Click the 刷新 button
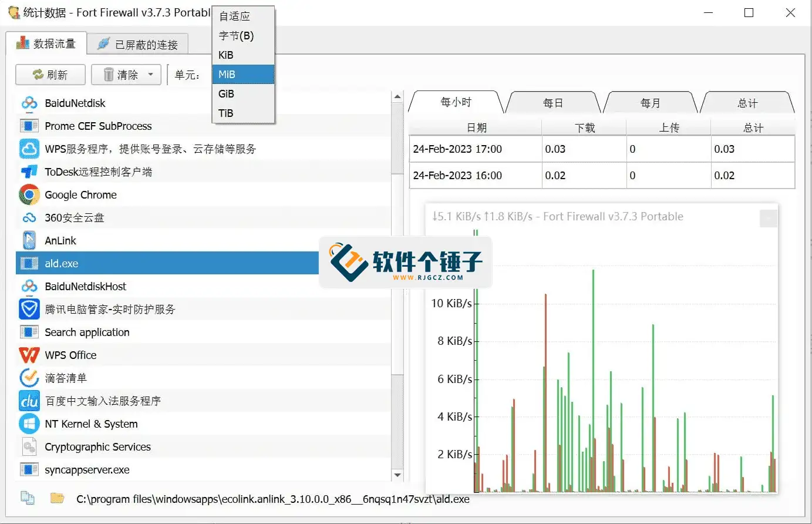812x524 pixels. pyautogui.click(x=50, y=75)
